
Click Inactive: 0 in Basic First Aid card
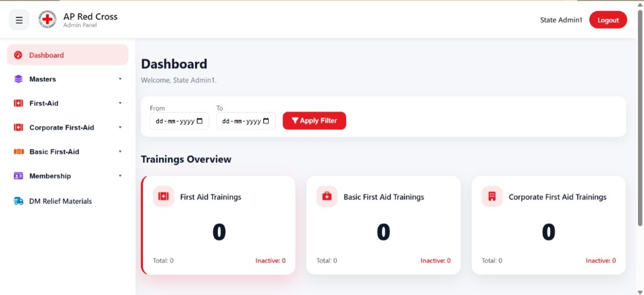pos(436,261)
